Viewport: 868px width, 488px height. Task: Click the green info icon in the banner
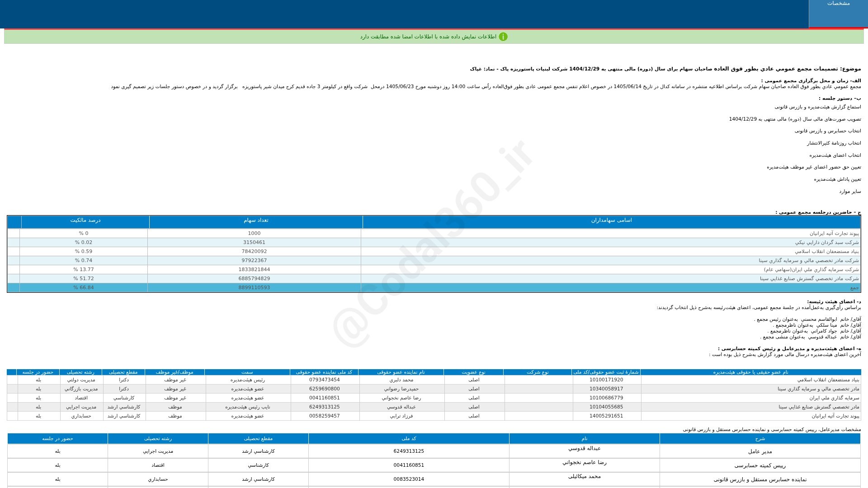pyautogui.click(x=503, y=37)
